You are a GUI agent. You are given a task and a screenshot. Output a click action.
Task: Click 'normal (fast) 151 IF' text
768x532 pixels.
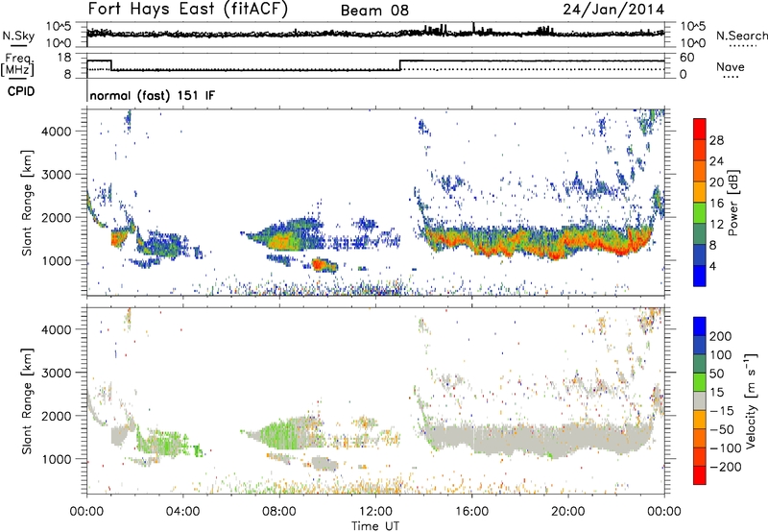(x=153, y=96)
